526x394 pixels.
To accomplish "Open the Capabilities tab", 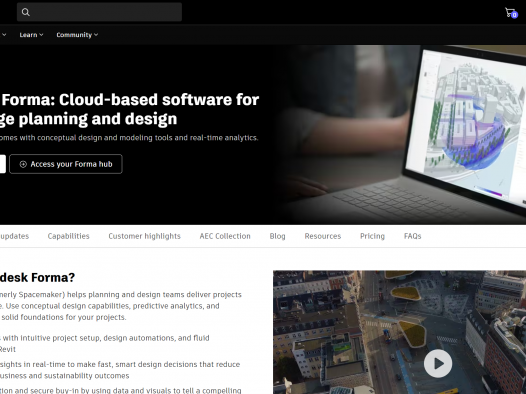I will (68, 236).
